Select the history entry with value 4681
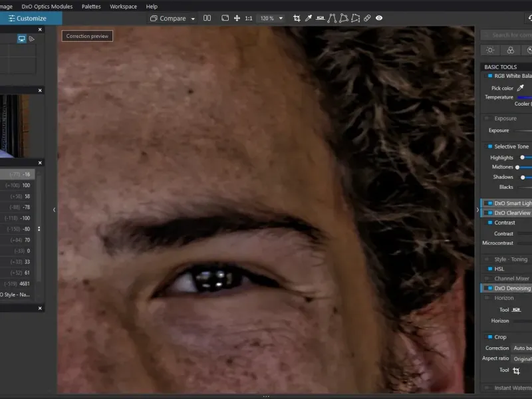 [x=17, y=284]
